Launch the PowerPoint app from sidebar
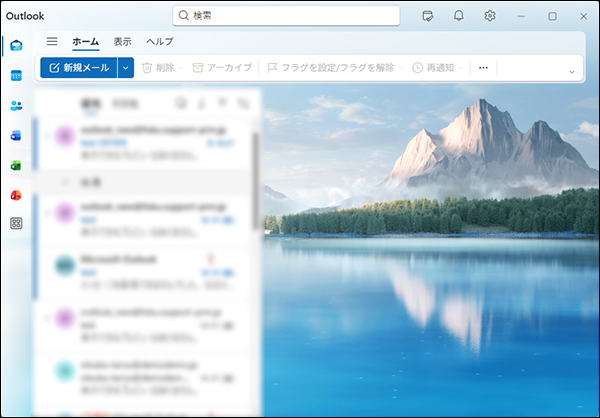 pos(16,194)
